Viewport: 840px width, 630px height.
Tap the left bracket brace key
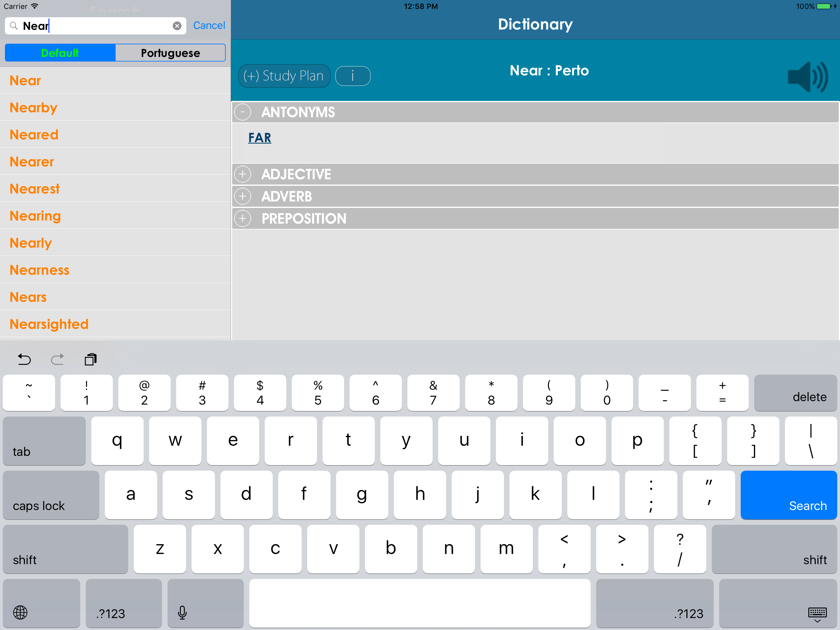coord(695,441)
